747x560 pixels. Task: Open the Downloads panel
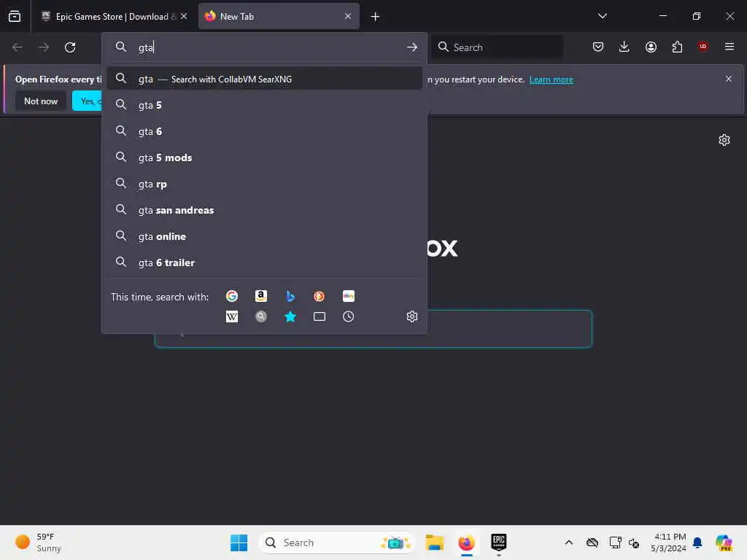624,47
